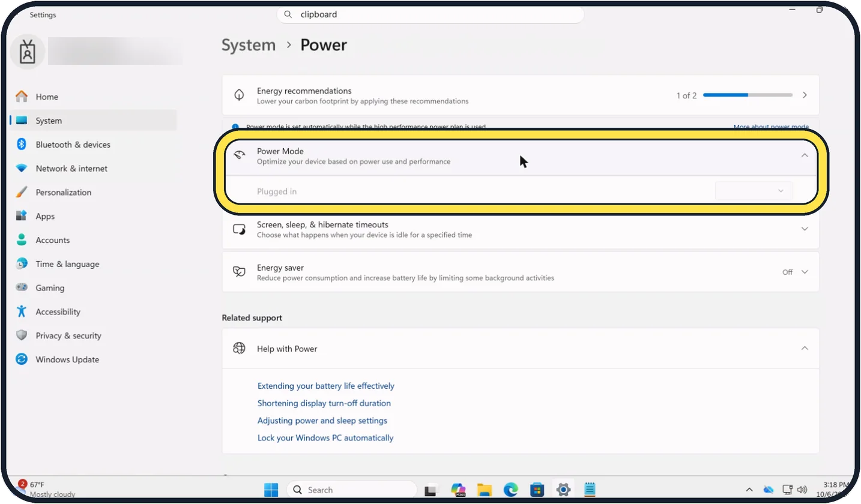Open "Extending your battery life effectively" link

[326, 386]
